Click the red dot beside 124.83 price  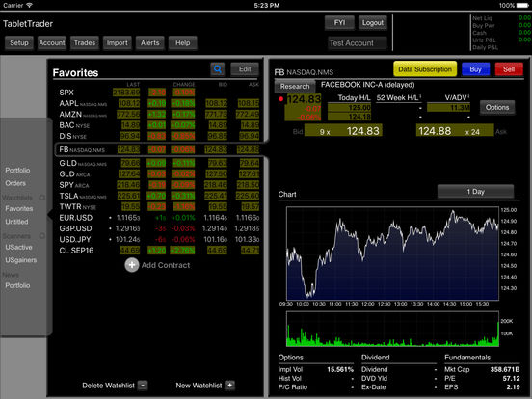click(280, 99)
